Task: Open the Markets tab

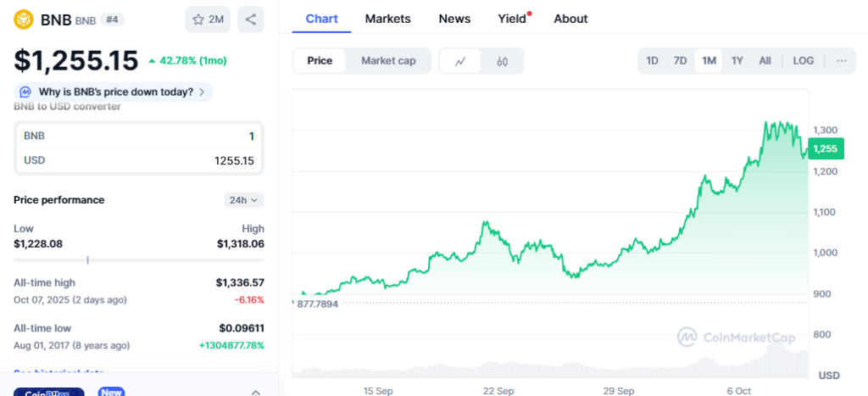Action: click(387, 19)
